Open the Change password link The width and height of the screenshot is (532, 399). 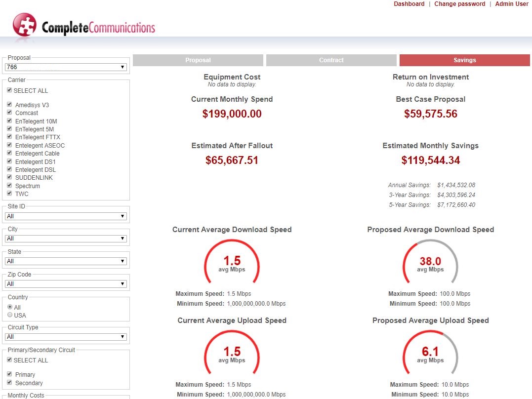click(x=459, y=4)
